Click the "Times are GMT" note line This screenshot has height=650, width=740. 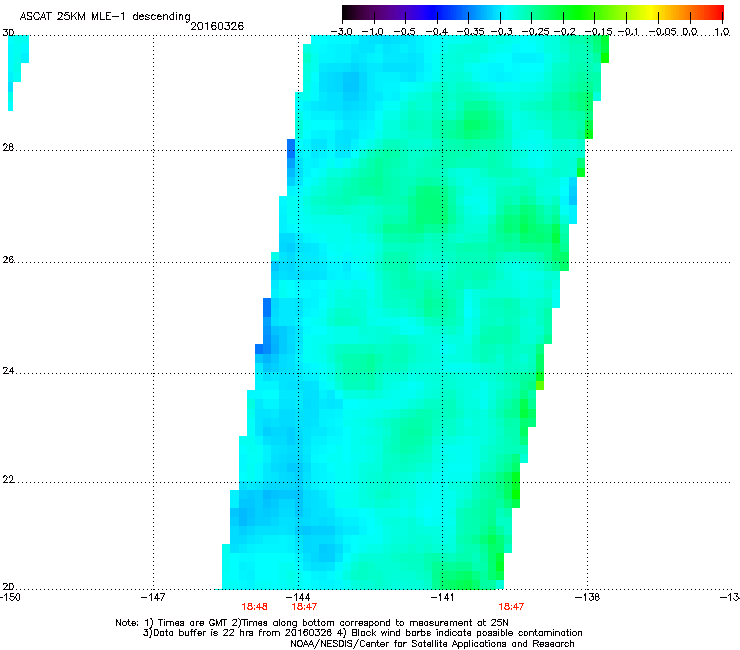coord(312,623)
